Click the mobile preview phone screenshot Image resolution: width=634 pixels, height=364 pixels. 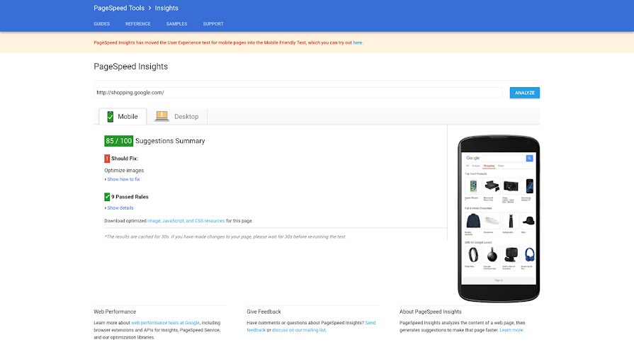pos(499,219)
